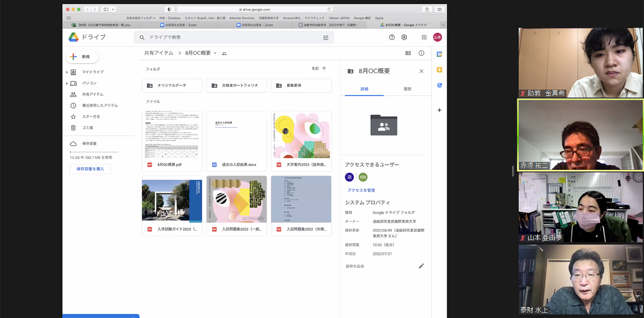The image size is (644, 318).
Task: Click the Google Drive logo
Action: [x=73, y=37]
